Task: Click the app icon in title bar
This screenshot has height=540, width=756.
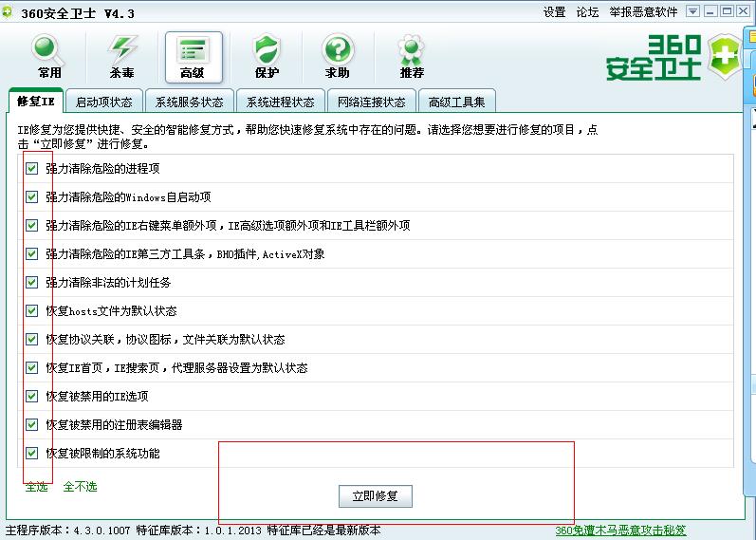Action: coord(8,12)
